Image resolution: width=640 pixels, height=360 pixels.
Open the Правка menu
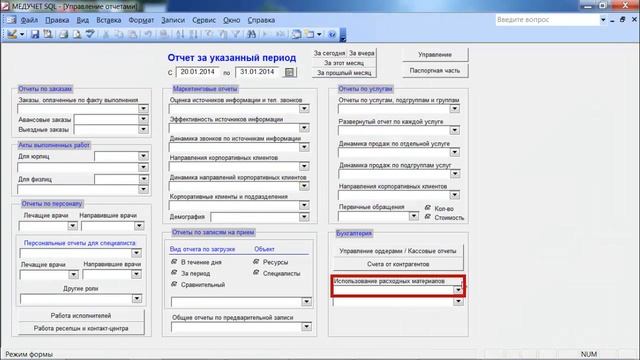(x=57, y=20)
